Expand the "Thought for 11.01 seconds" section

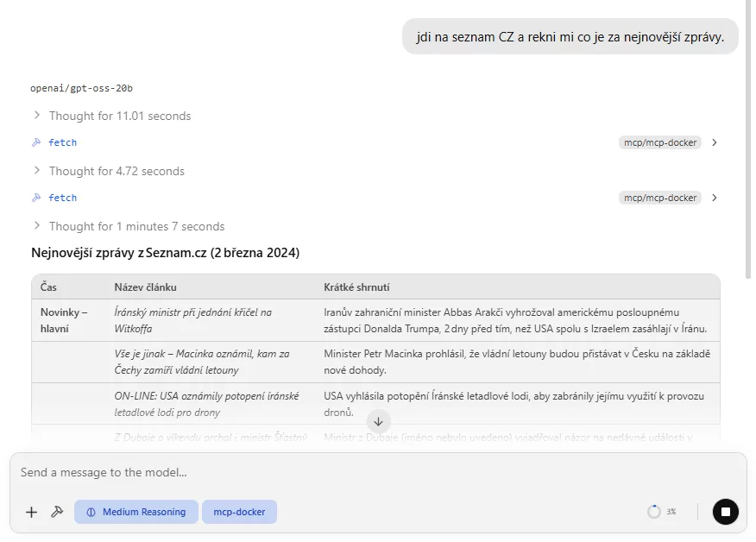point(119,116)
